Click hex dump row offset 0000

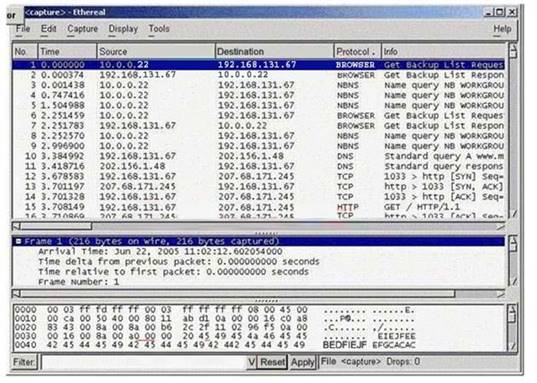pos(215,310)
